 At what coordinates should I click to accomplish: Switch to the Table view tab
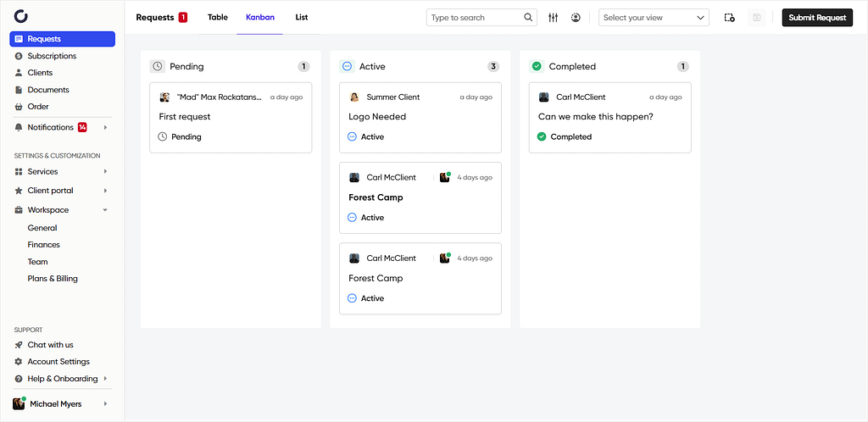tap(218, 17)
